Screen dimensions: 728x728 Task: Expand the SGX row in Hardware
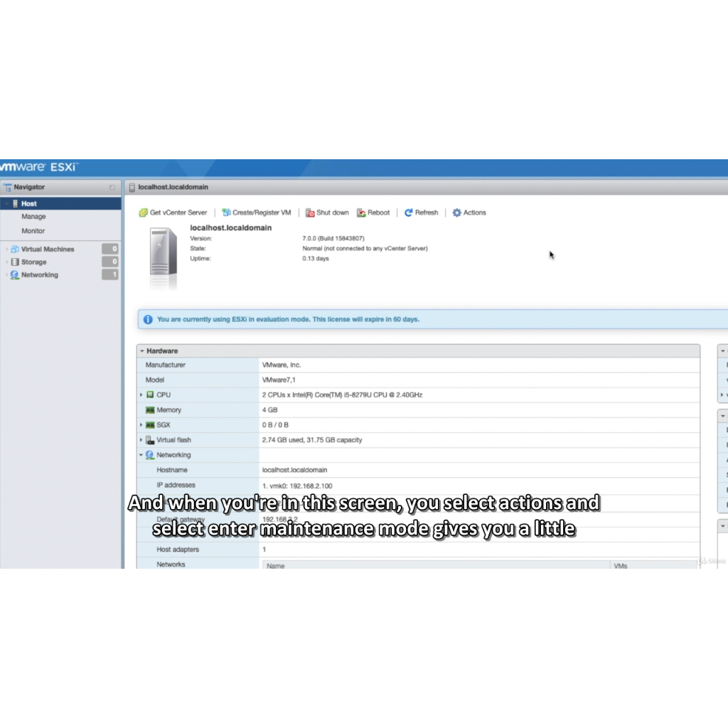(x=141, y=425)
